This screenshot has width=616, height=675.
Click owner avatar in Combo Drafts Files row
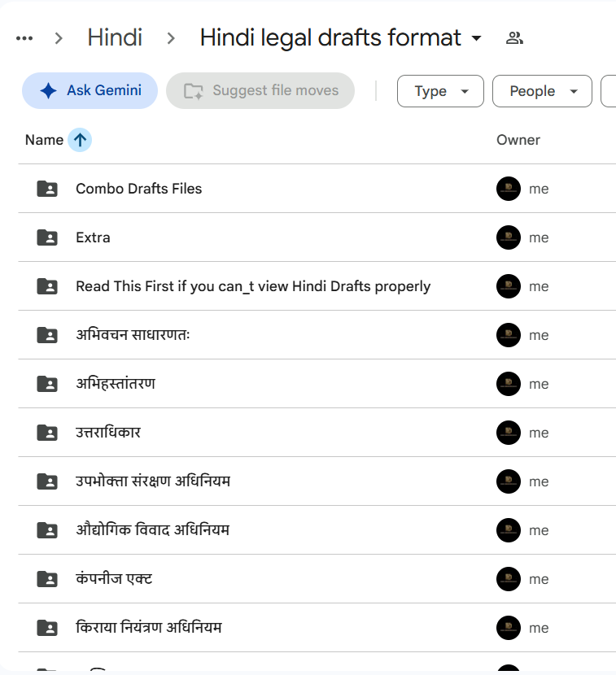[509, 189]
